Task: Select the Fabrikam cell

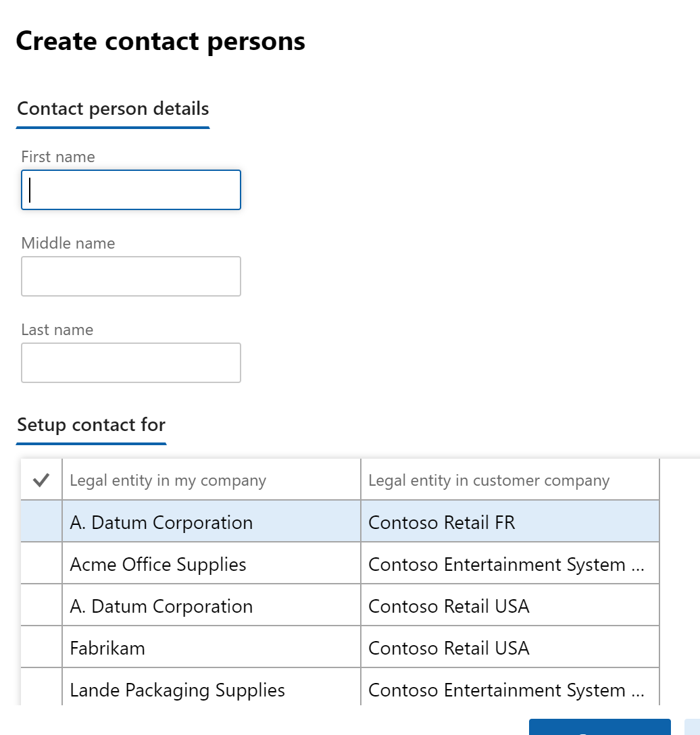Action: [211, 648]
